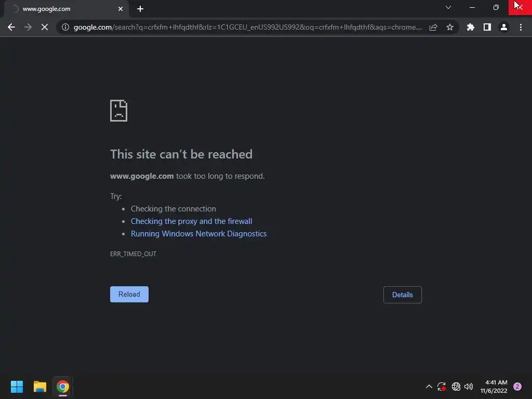Open the network globe tray icon

[x=456, y=387]
